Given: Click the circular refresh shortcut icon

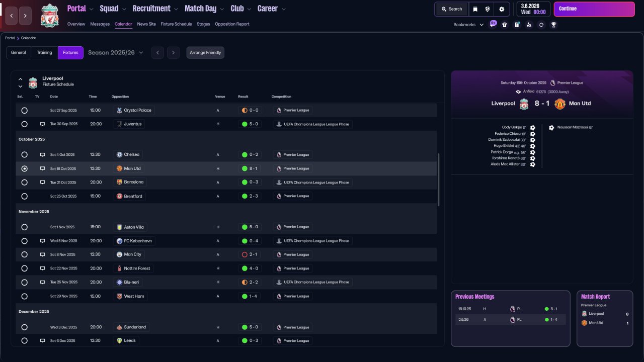Looking at the screenshot, I should 541,25.
